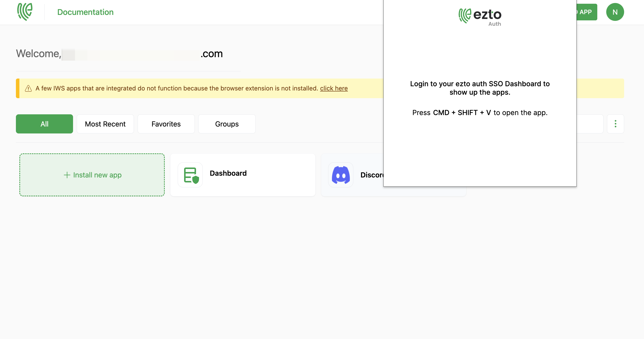Toggle the app filter to Favorites
This screenshot has width=644, height=339.
[x=166, y=124]
